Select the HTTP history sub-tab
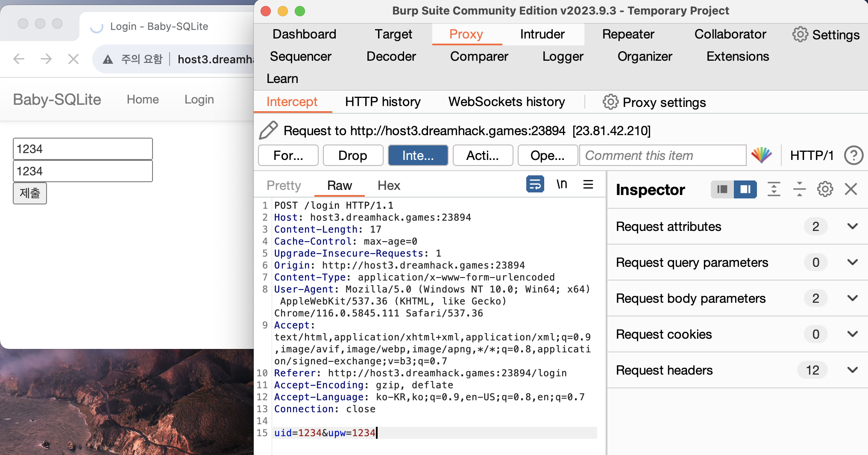The image size is (868, 455). [383, 102]
